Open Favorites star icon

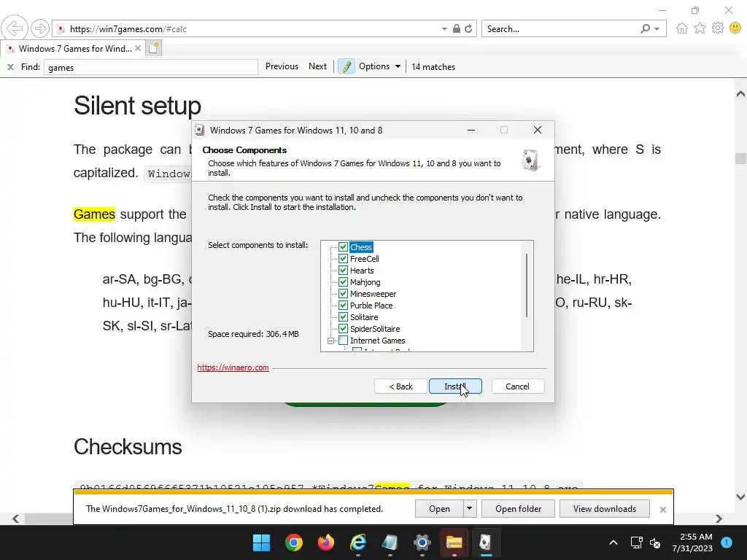700,28
